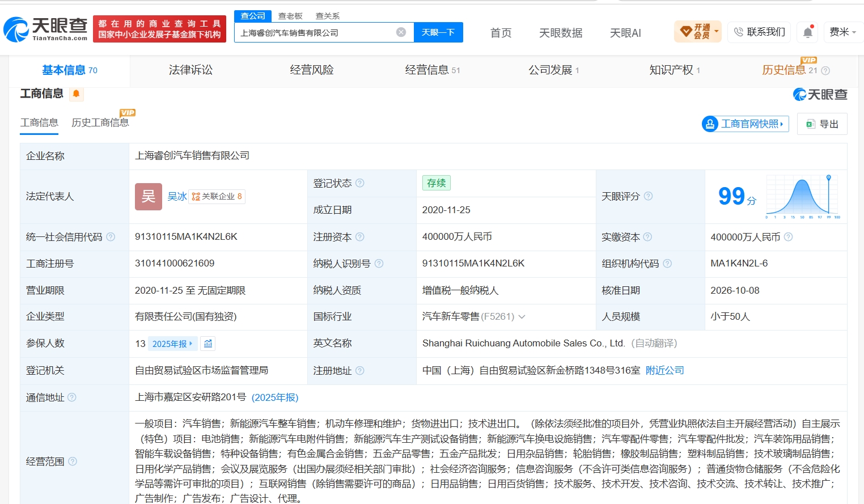Click the question icon beside 统一社会信用代码

click(x=111, y=237)
